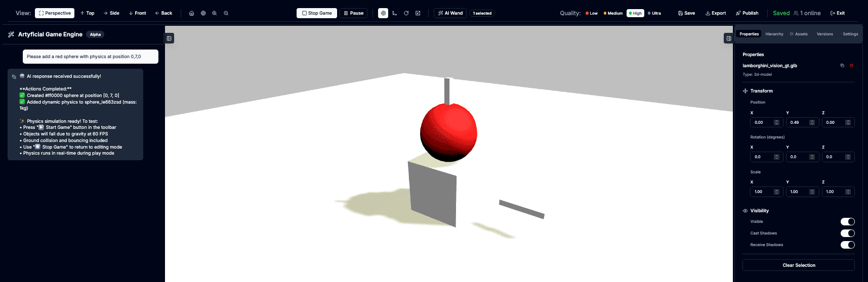Select the scale tool icon in toolbar
The width and height of the screenshot is (868, 282).
click(418, 13)
